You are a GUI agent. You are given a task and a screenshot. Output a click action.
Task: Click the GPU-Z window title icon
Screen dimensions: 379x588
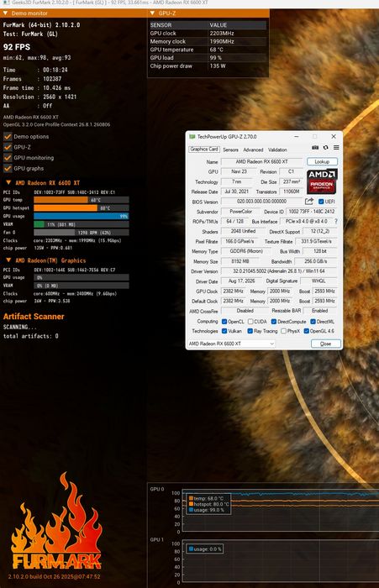point(192,136)
